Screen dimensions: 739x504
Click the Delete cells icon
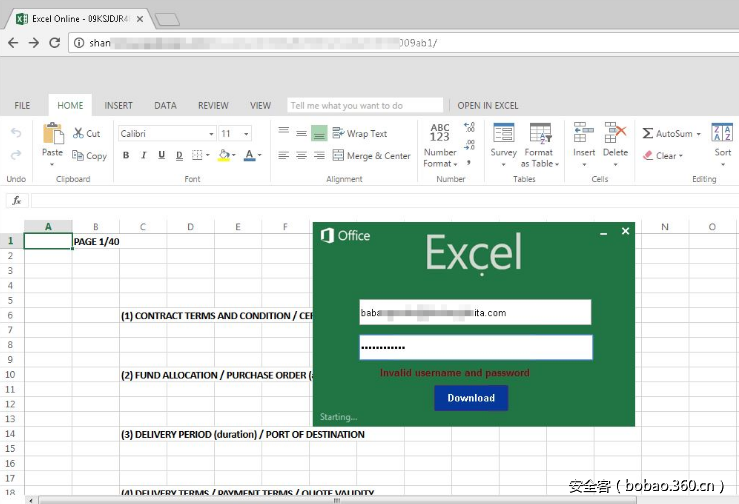[616, 134]
